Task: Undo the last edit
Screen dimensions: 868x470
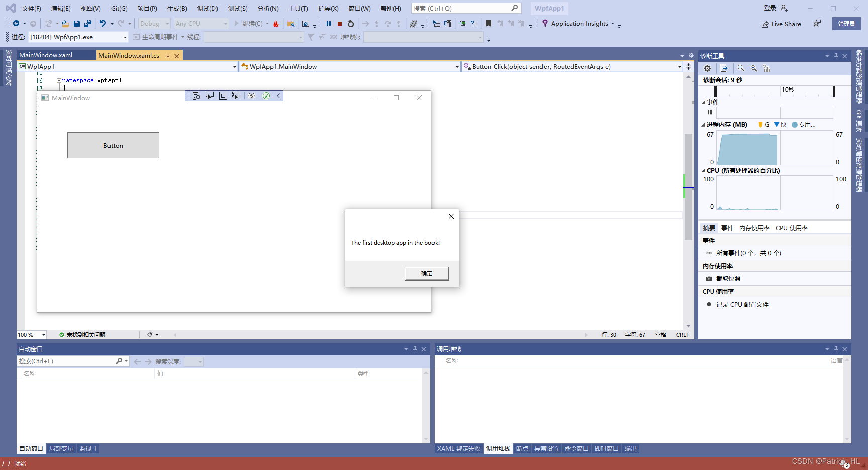Action: (103, 24)
